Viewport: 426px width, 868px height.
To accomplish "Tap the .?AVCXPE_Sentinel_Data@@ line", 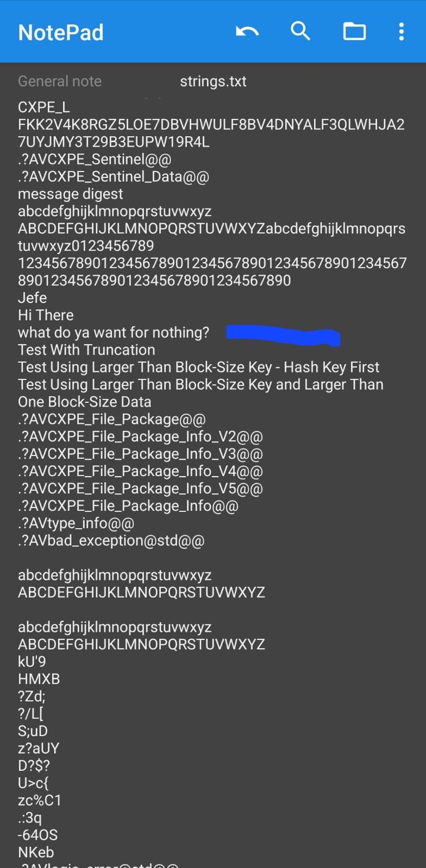I will (114, 177).
